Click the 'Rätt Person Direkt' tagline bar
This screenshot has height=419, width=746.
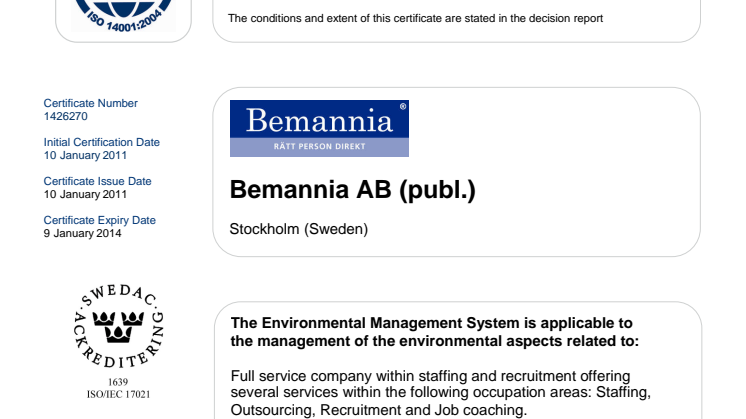click(319, 148)
